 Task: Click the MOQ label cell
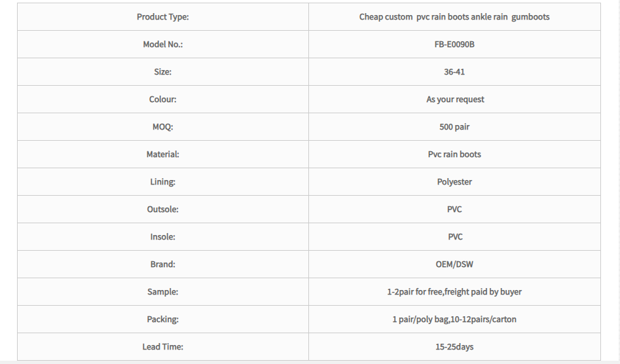(163, 127)
